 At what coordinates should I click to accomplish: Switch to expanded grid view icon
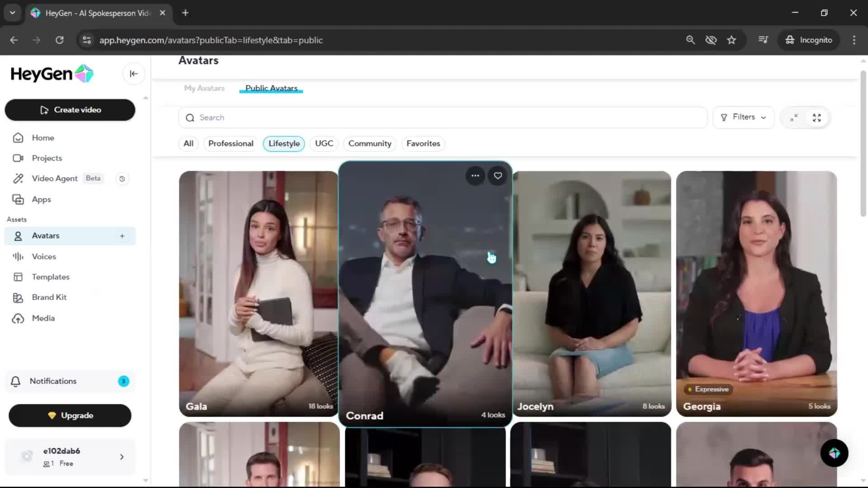[x=816, y=117]
